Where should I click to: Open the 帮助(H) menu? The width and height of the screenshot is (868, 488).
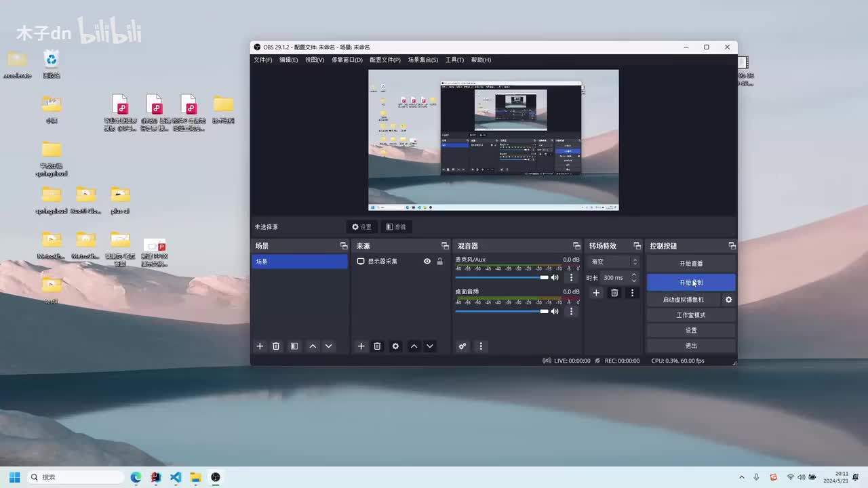pyautogui.click(x=481, y=60)
